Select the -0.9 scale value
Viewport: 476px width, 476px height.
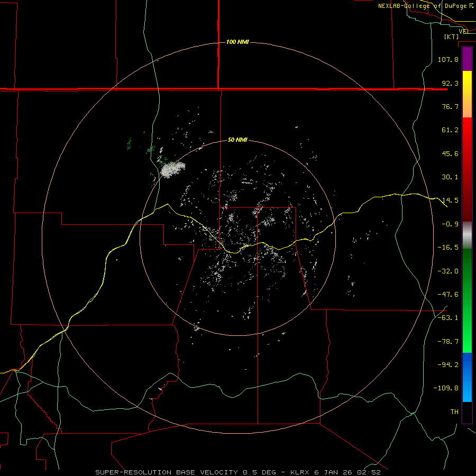coord(450,224)
